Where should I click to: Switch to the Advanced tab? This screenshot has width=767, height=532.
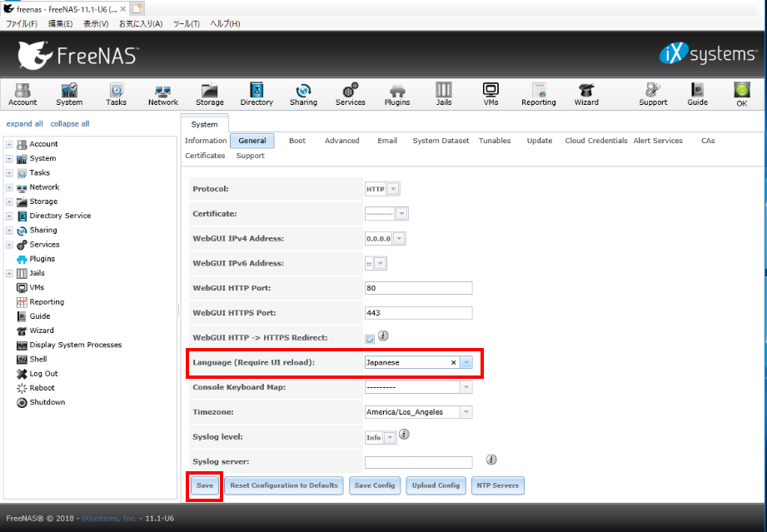(342, 141)
